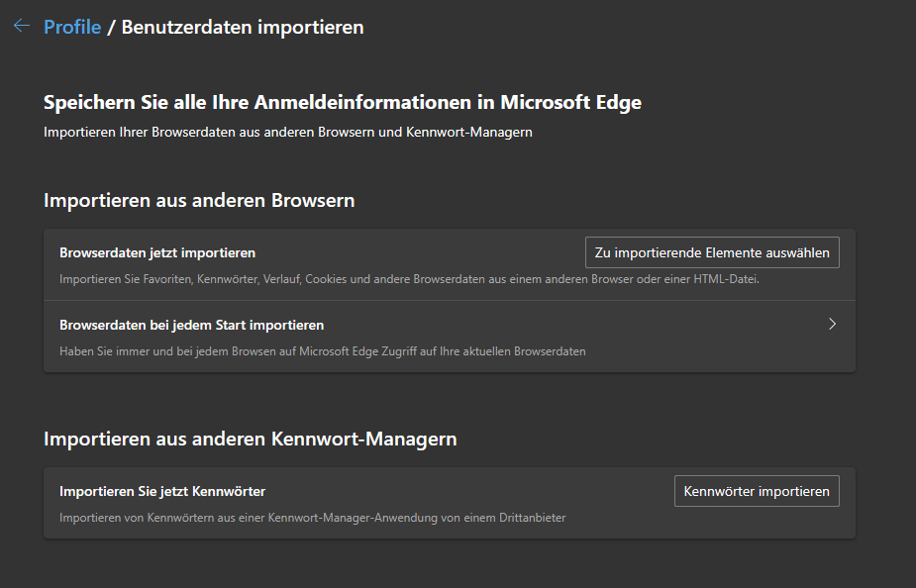Screen dimensions: 916x588
Task: Click the word "HTML-Datei" in the description
Action: (726, 279)
